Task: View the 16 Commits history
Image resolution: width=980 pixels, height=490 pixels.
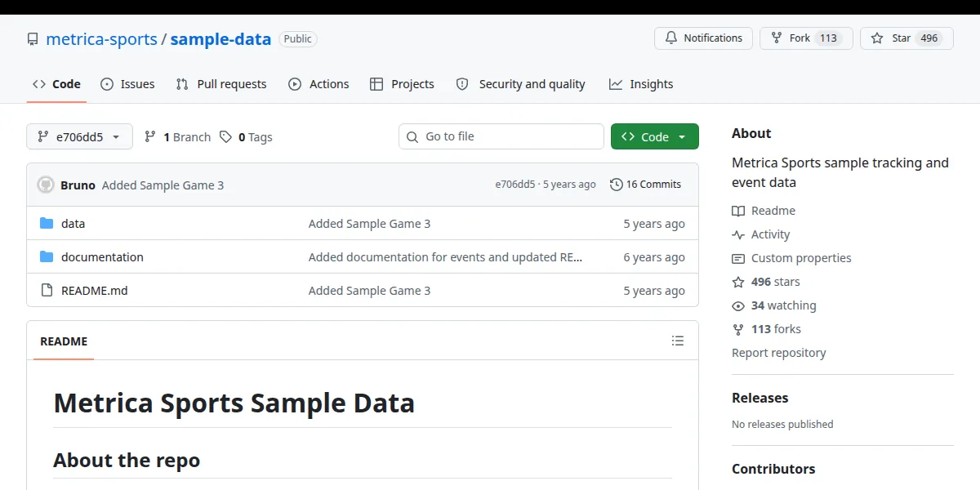Action: pyautogui.click(x=645, y=185)
